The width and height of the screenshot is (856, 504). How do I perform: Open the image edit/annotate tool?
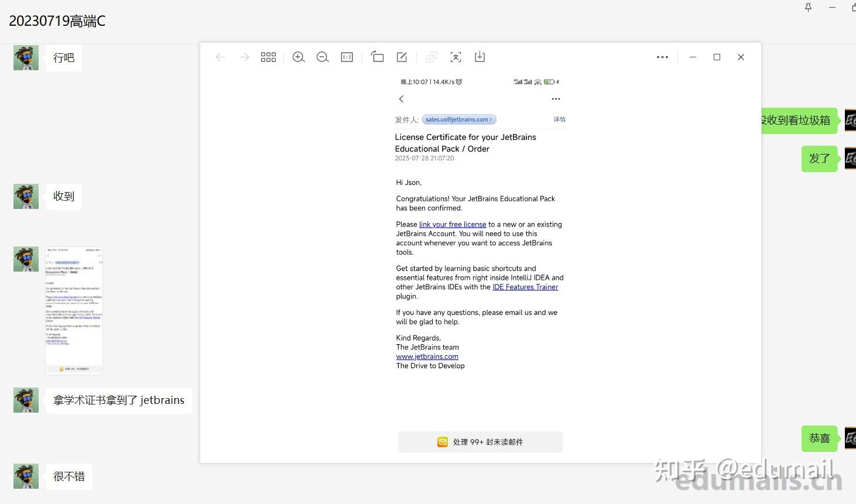click(x=402, y=57)
